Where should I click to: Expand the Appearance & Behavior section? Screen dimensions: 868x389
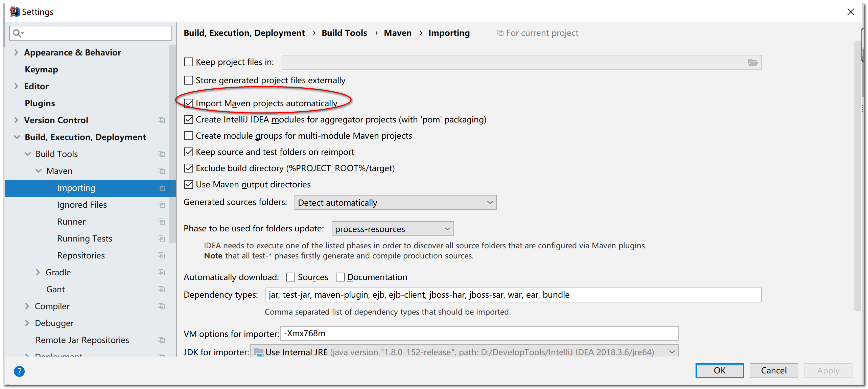[x=16, y=52]
